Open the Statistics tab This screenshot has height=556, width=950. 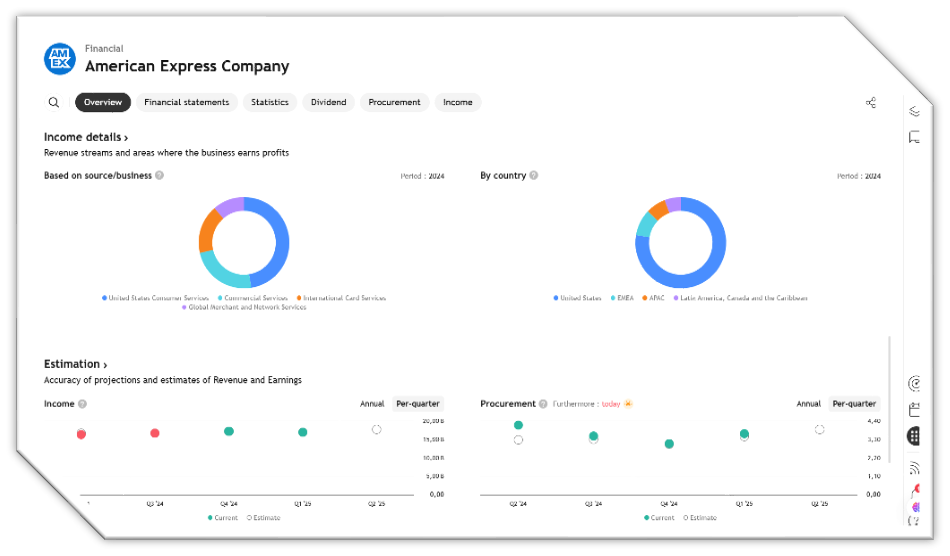(x=270, y=102)
